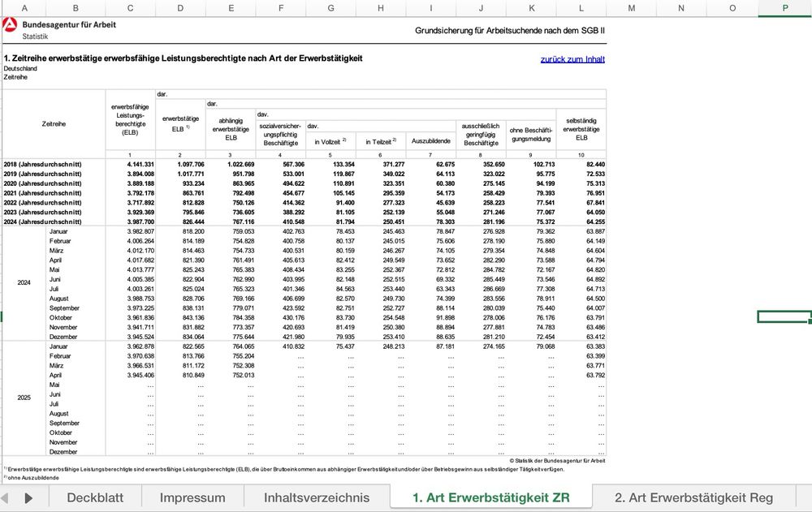
Task: Click the Bundesagentur für Arbeit logo
Action: [x=10, y=25]
